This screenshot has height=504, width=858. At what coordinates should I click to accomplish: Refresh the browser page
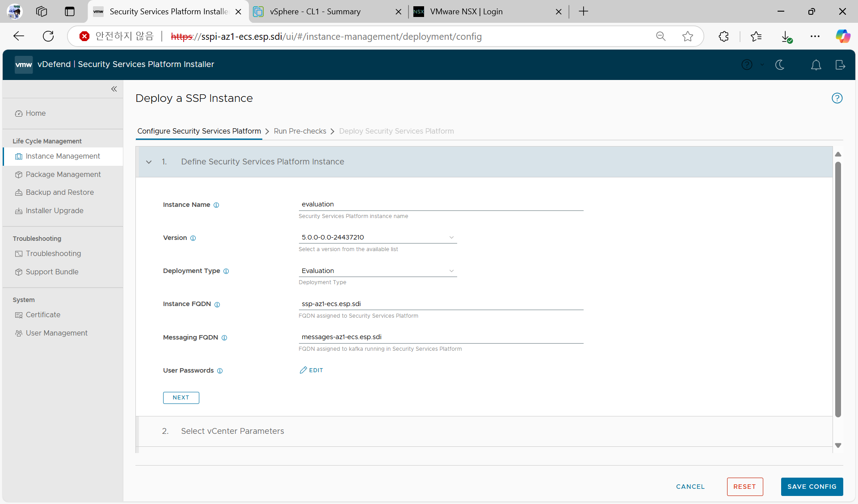coord(48,36)
